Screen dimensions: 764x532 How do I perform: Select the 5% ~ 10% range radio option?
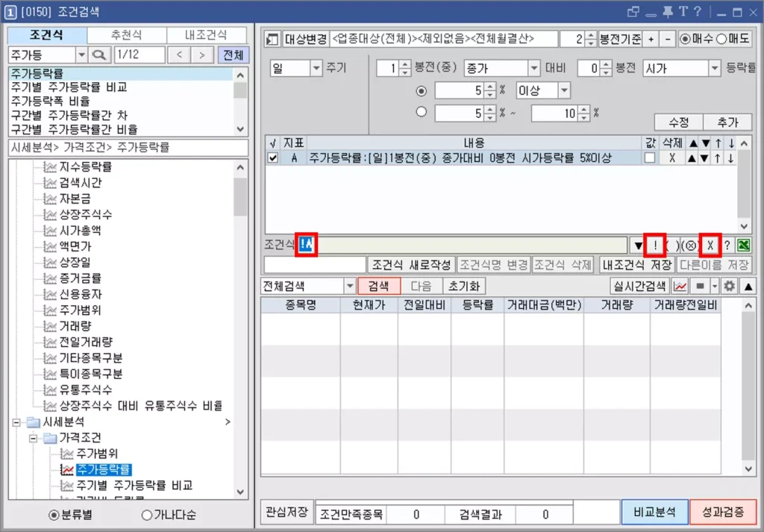[x=422, y=112]
